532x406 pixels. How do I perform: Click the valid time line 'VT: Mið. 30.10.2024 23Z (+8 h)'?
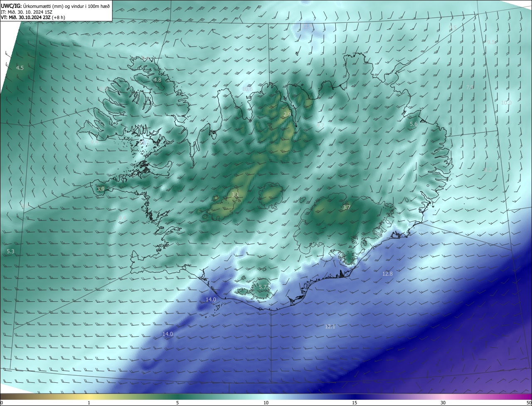coord(33,17)
